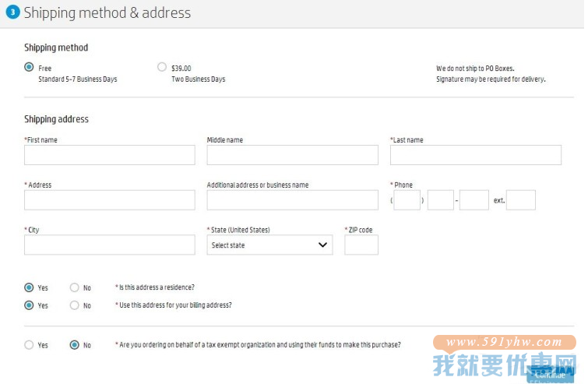Choose $39.00 Two Business Days shipping
Image resolution: width=588 pixels, height=384 pixels.
click(x=162, y=67)
